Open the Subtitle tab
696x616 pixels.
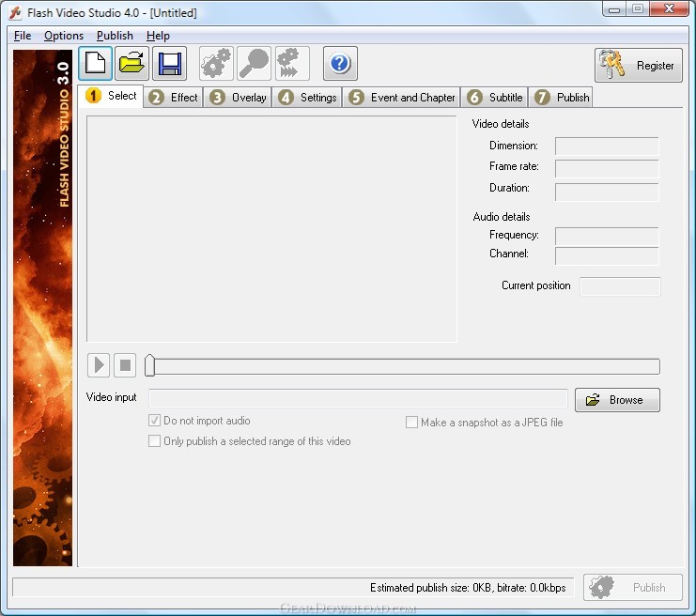tap(494, 98)
